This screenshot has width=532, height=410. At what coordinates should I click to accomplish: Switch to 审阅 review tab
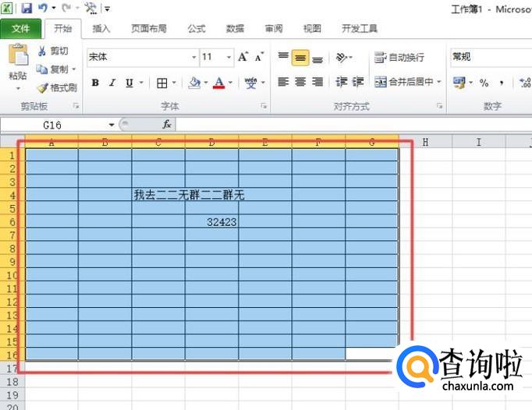click(x=274, y=29)
